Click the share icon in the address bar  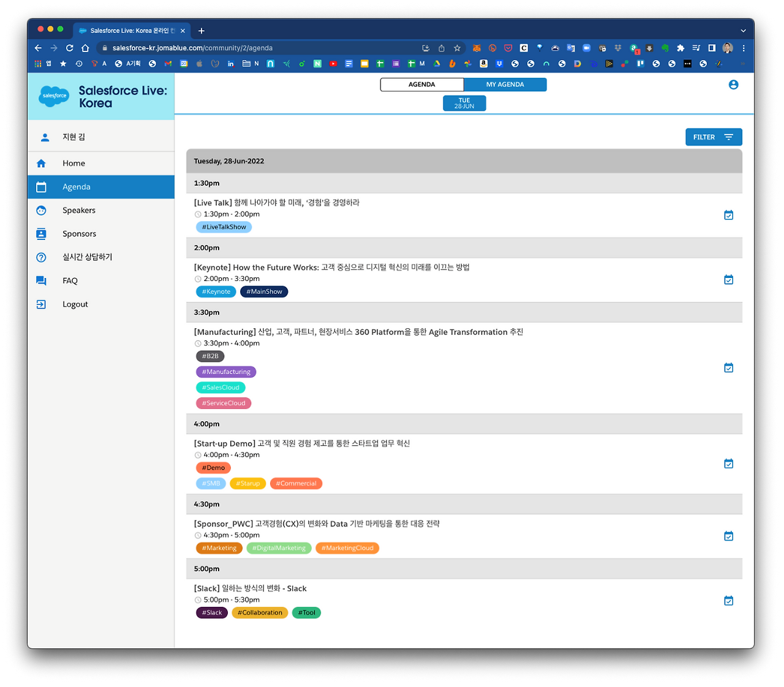coord(441,48)
